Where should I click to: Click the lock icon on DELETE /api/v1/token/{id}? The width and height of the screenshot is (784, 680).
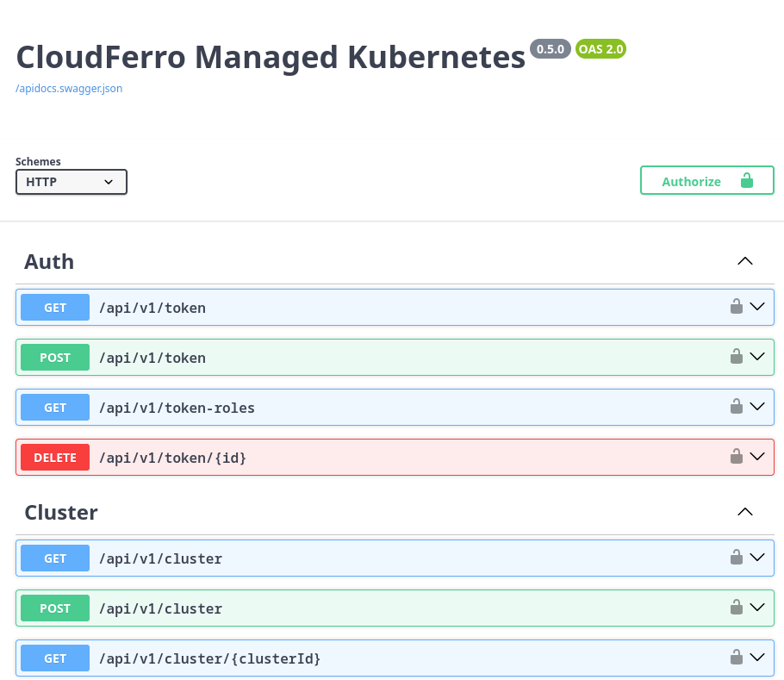737,457
